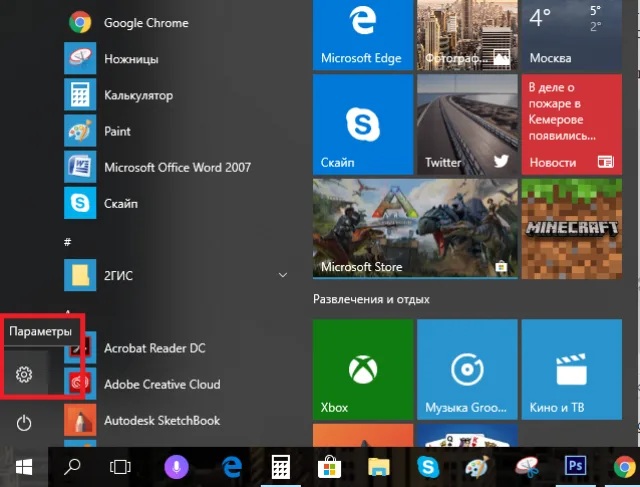Click the Power button icon
The width and height of the screenshot is (640, 487).
[24, 423]
